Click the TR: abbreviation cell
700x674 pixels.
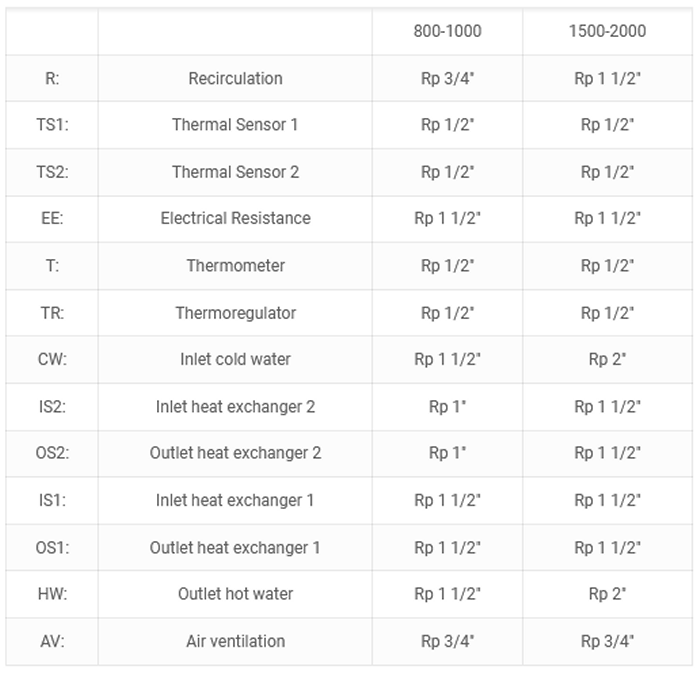(x=51, y=313)
